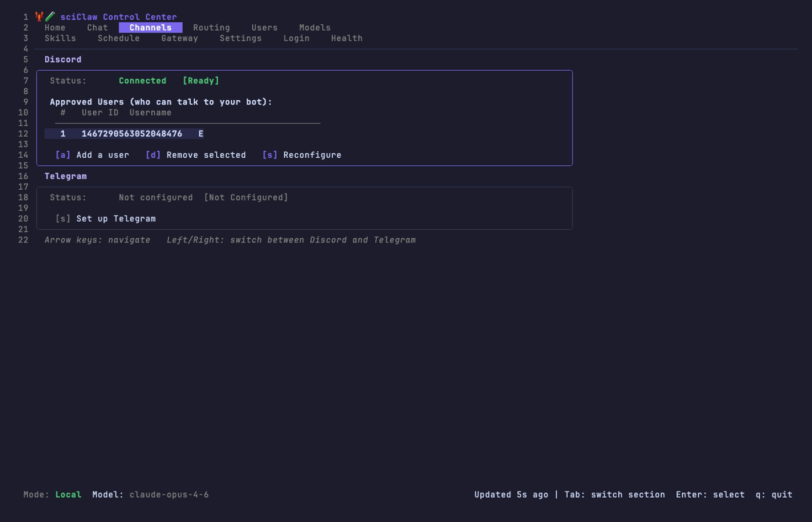This screenshot has width=812, height=522.
Task: Select the Schedule tab
Action: [119, 38]
